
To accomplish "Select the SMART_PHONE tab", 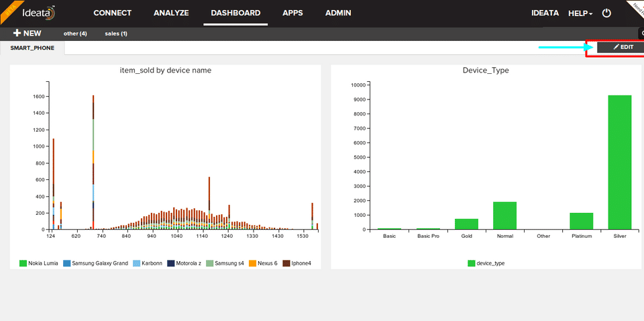I will tap(32, 48).
